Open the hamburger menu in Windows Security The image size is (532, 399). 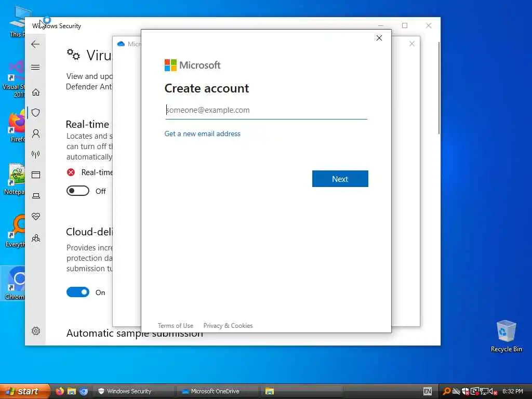click(x=35, y=67)
